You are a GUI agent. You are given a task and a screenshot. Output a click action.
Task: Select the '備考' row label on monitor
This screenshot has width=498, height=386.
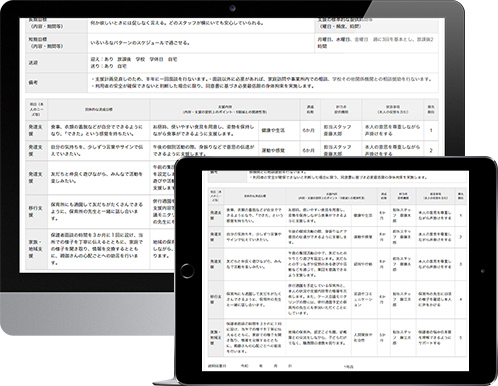click(x=33, y=82)
